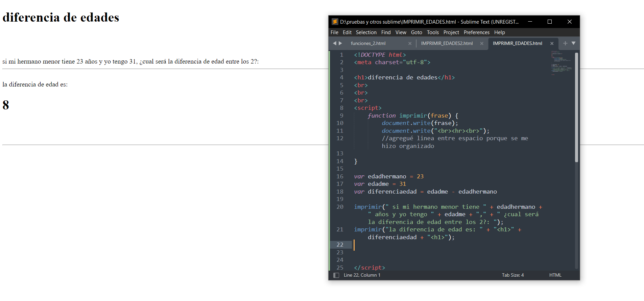Close the Sublime Text window
The image size is (644, 301).
point(570,22)
